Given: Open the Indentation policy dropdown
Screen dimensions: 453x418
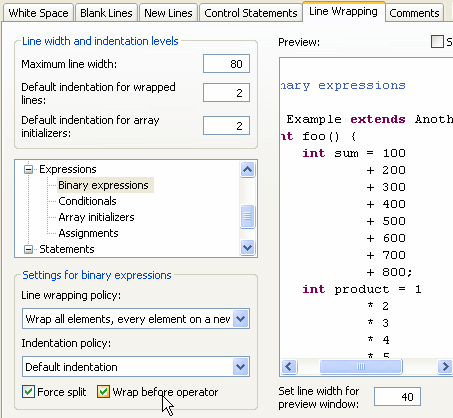Looking at the screenshot, I should tap(241, 367).
